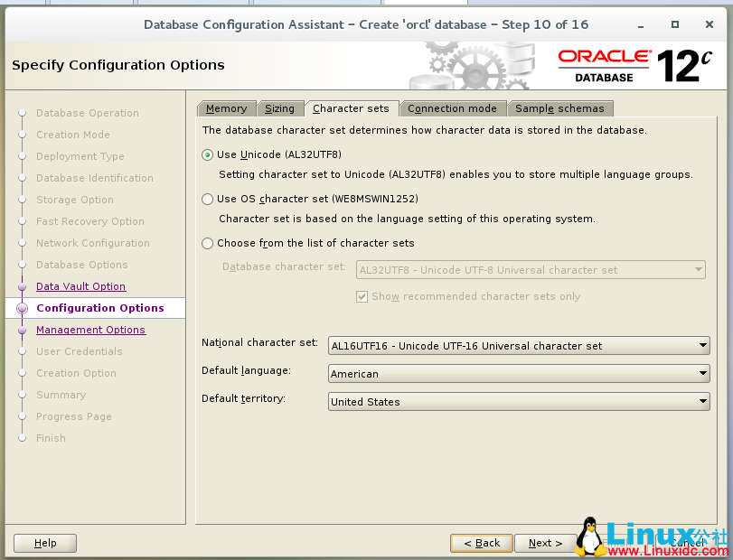
Task: Switch to the Sizing tab
Action: pos(280,107)
